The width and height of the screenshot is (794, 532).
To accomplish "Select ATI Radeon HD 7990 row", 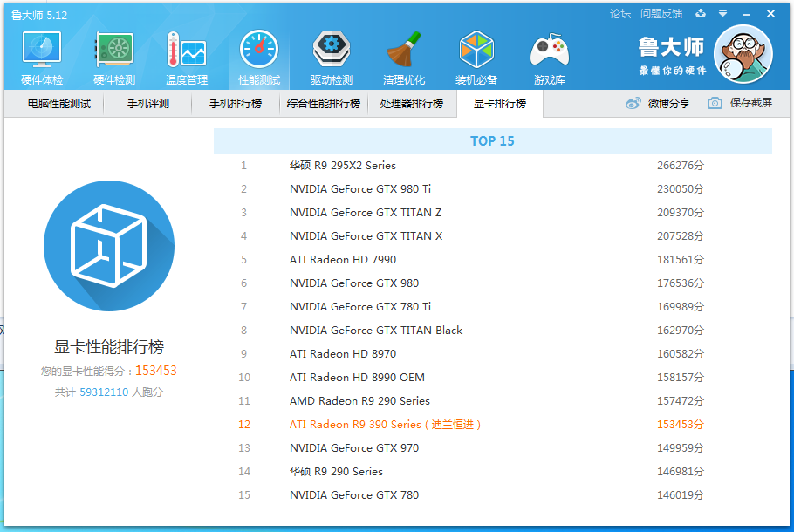I will pos(493,260).
